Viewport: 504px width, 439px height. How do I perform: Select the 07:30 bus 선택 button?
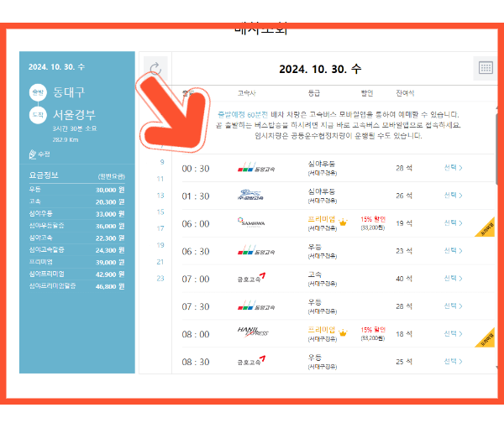coord(454,306)
